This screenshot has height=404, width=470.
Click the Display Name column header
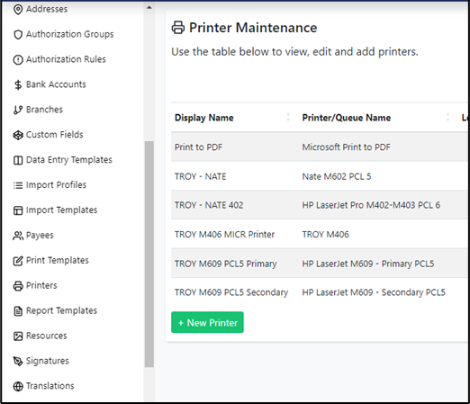coord(204,118)
